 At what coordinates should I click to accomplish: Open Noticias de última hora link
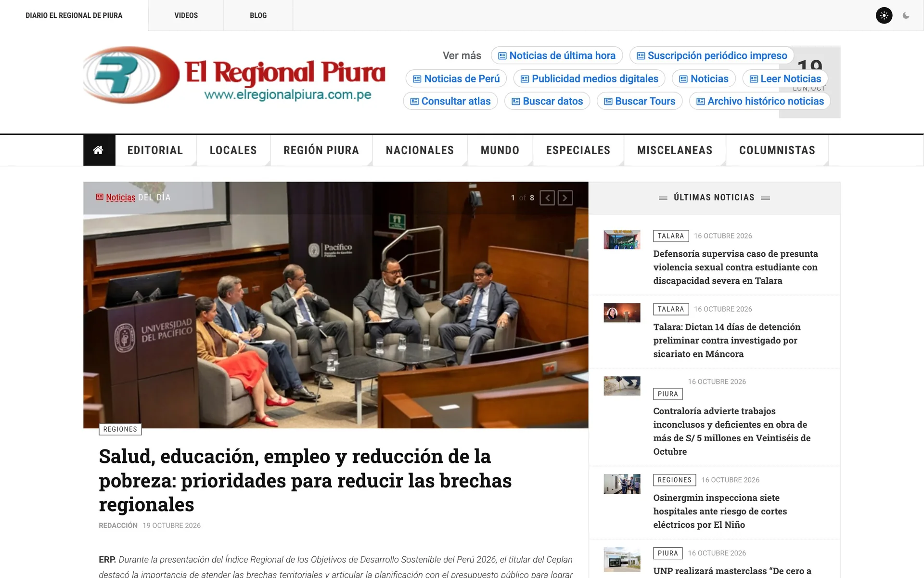557,55
